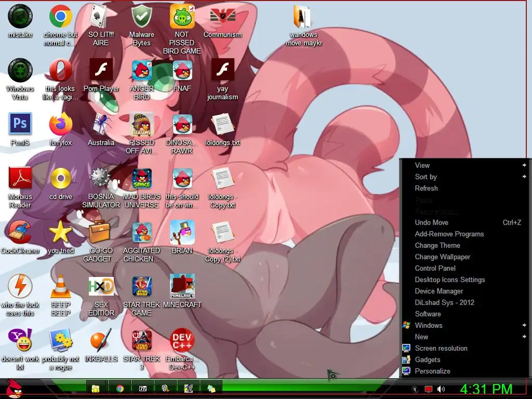The height and width of the screenshot is (399, 532).
Task: Open the speaker volume tray icon
Action: point(441,389)
